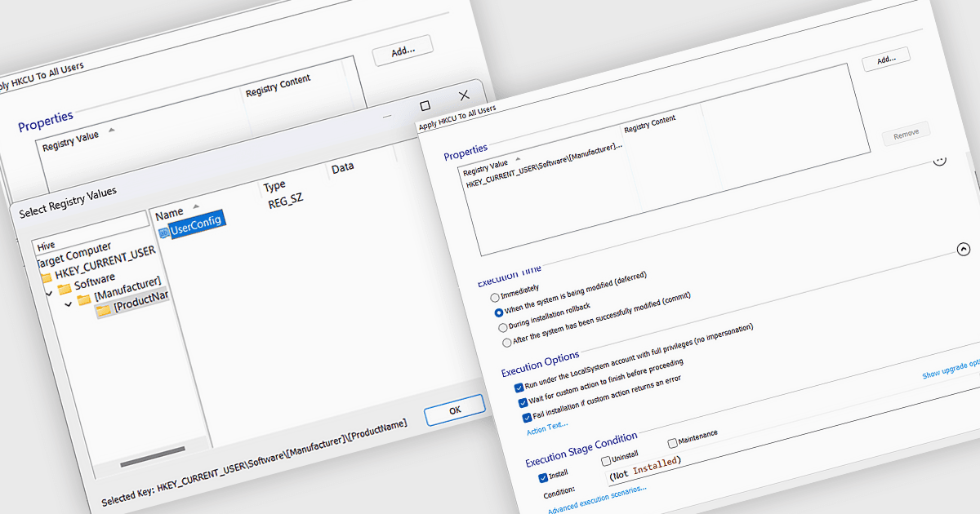Select the UserConfig value name
This screenshot has width=980, height=514.
(x=196, y=224)
